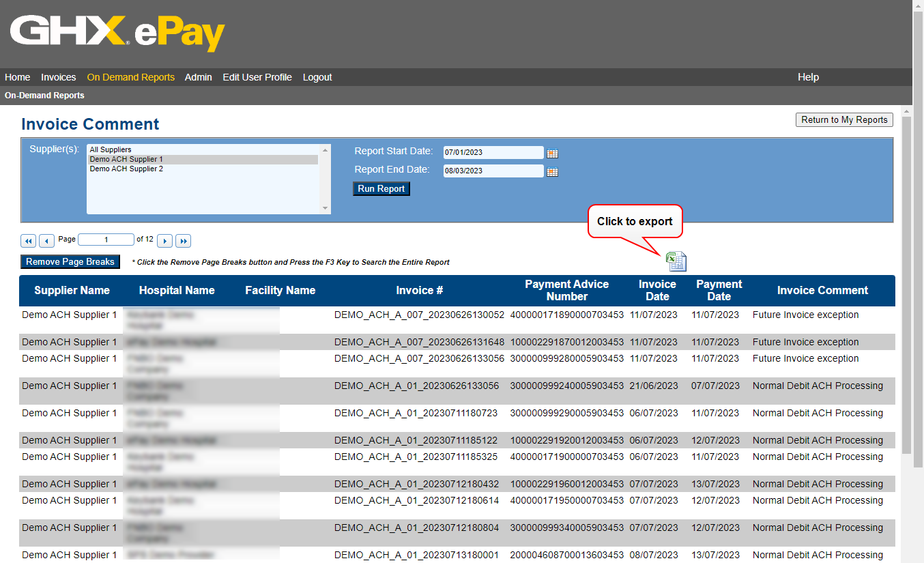Click the GHX ePay logo
The image size is (924, 563).
(117, 33)
